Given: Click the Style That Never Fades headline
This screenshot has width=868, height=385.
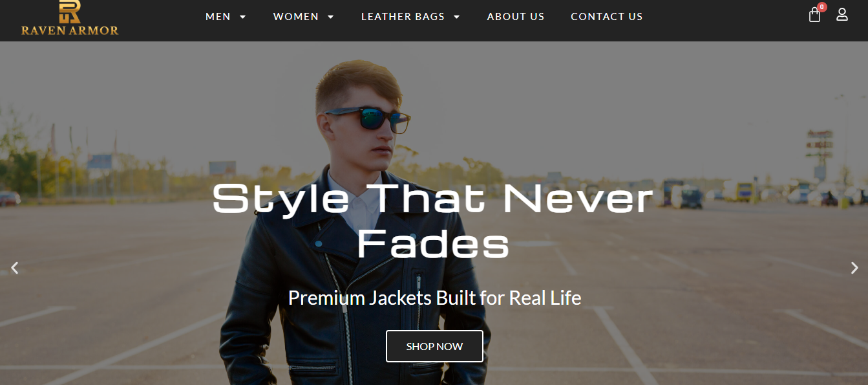Looking at the screenshot, I should (x=434, y=221).
